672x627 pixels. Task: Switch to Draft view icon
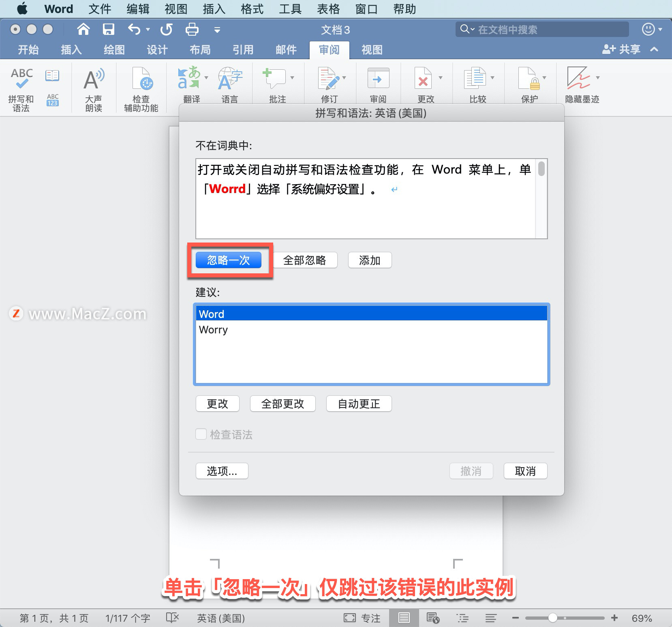point(491,618)
